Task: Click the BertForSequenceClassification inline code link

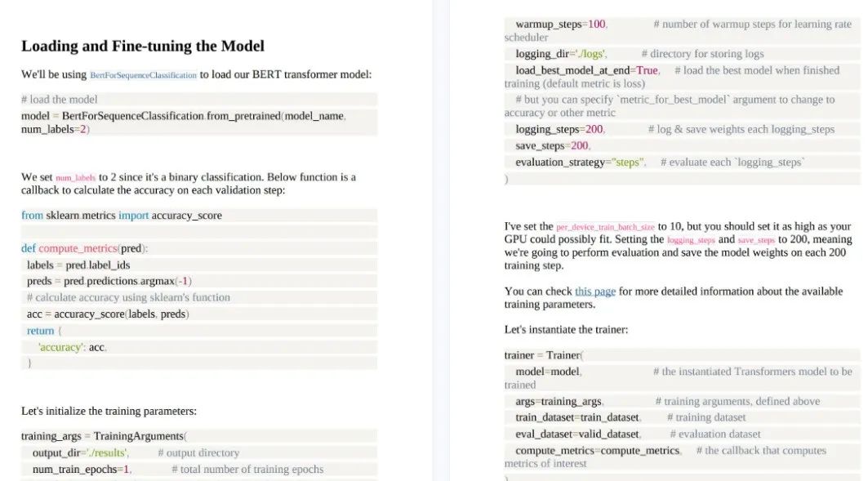Action: (x=144, y=75)
